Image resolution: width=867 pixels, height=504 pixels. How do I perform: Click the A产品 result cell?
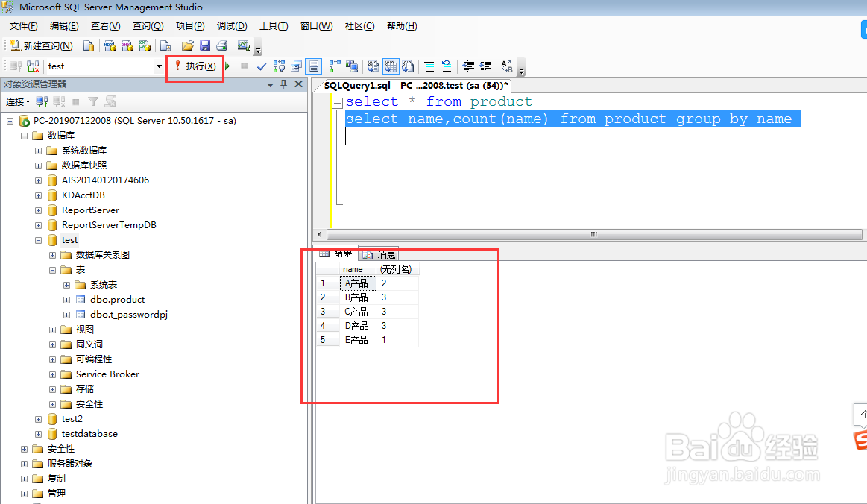[358, 283]
